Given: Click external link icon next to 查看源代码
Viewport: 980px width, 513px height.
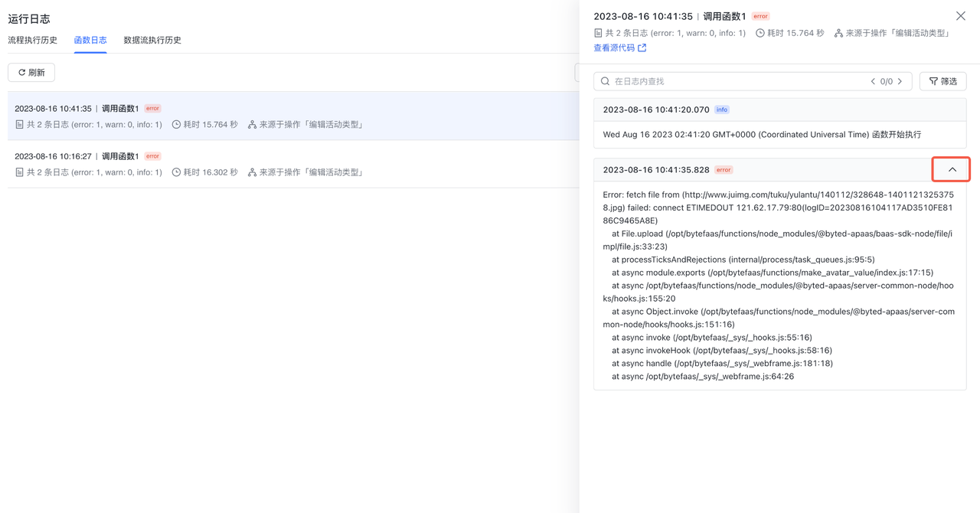Looking at the screenshot, I should pyautogui.click(x=642, y=47).
